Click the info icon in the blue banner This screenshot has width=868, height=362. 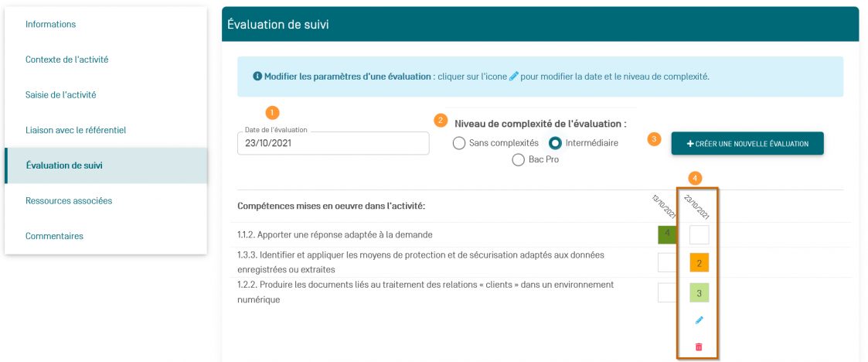257,77
